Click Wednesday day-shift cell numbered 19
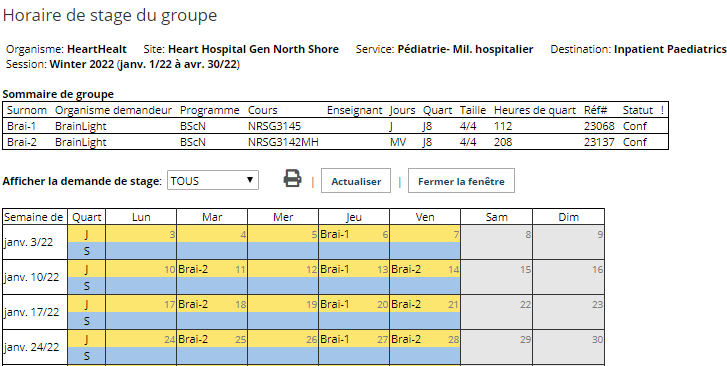 283,304
